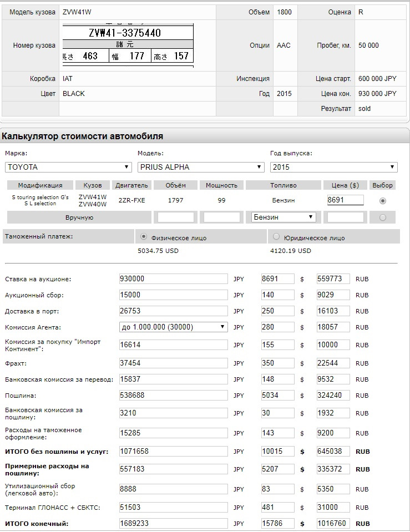Viewport: 410px width, 532px height.
Task: Click the engine code 2ZR-FXE
Action: tap(131, 200)
